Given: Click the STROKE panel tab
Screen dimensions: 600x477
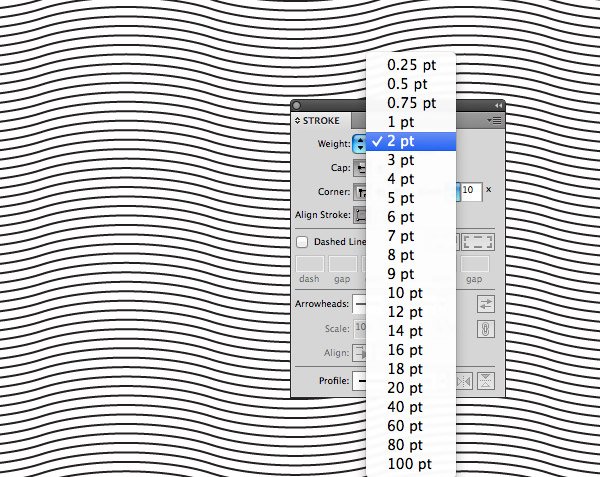Looking at the screenshot, I should coord(321,121).
